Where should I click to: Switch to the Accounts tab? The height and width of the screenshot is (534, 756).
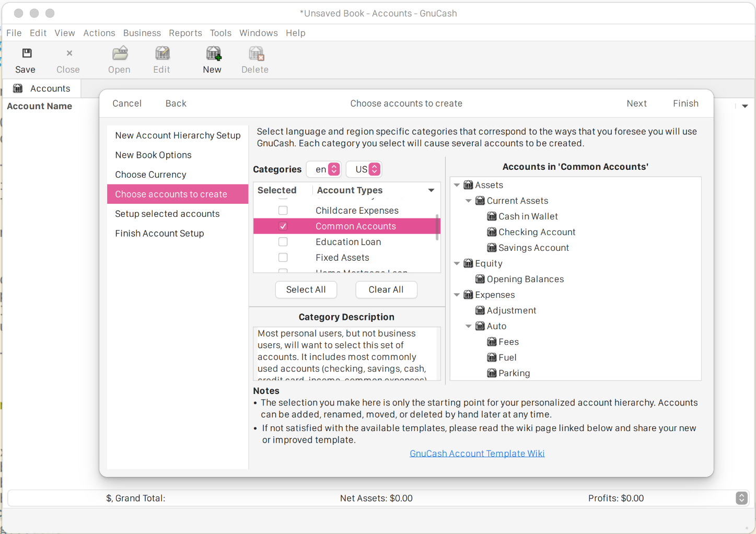(50, 88)
